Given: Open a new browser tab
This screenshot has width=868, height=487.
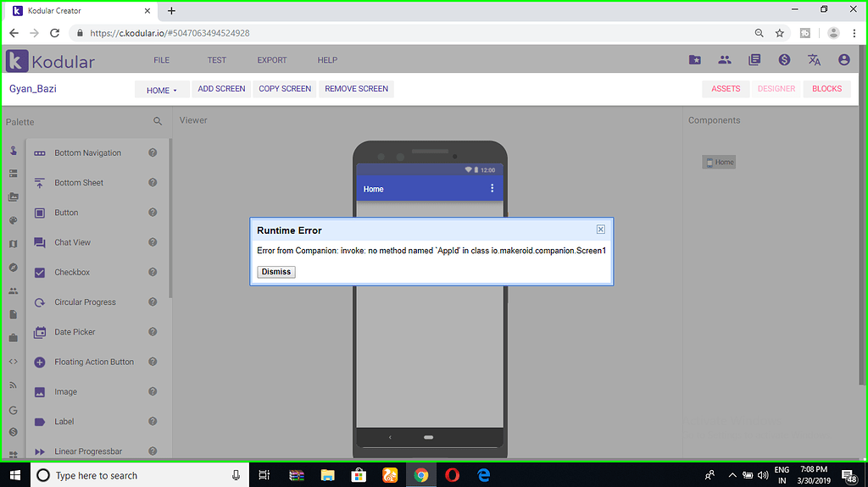Looking at the screenshot, I should tap(171, 10).
